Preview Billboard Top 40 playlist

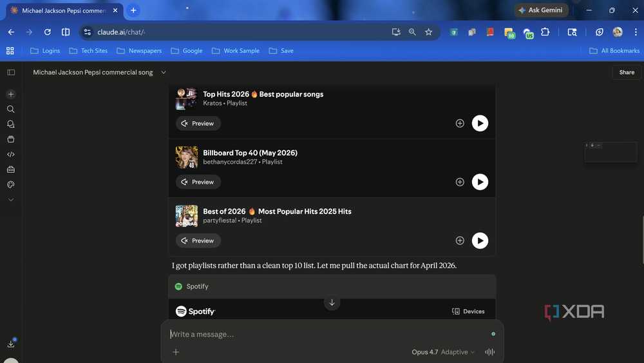(198, 182)
